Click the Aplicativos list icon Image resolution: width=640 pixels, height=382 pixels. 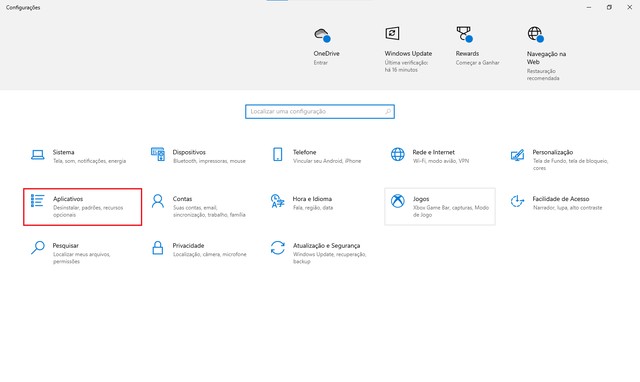[37, 201]
